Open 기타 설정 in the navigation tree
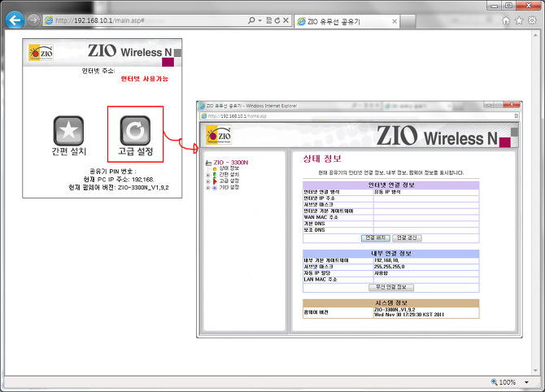This screenshot has width=545, height=392. [x=229, y=187]
